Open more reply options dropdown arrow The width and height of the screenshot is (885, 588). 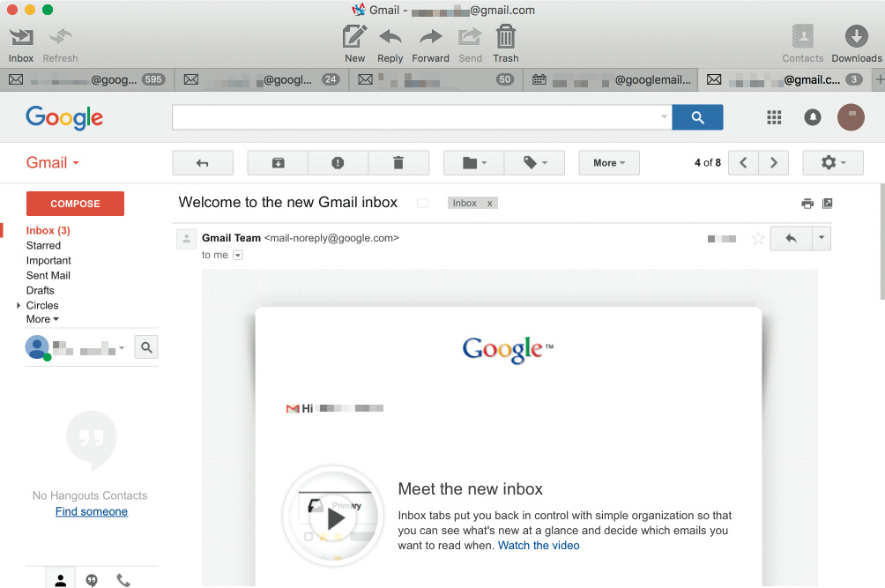pyautogui.click(x=822, y=239)
